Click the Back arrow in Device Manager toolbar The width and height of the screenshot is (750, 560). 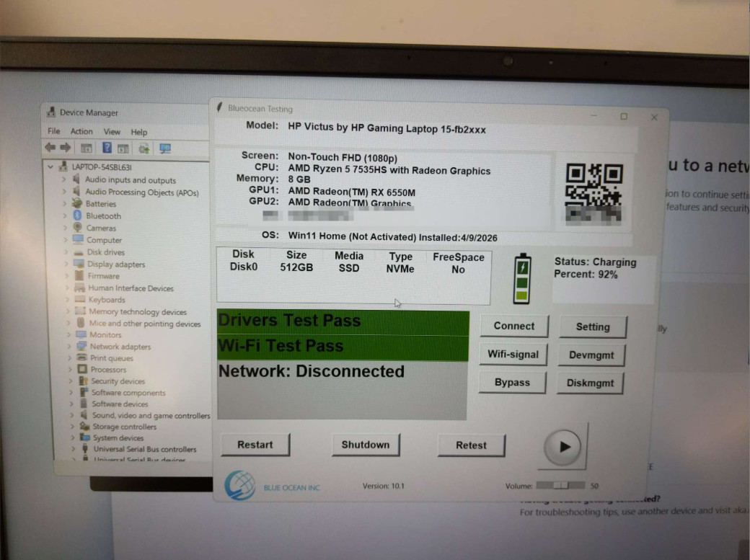[50, 148]
